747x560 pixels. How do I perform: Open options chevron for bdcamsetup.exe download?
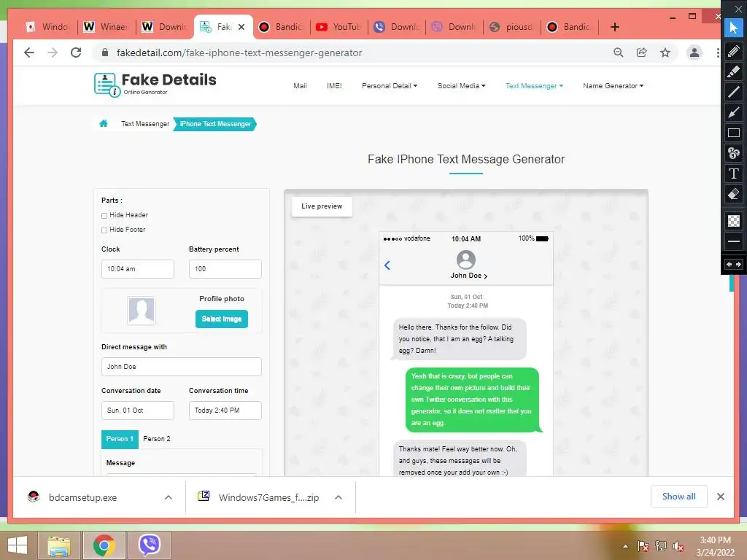[169, 497]
